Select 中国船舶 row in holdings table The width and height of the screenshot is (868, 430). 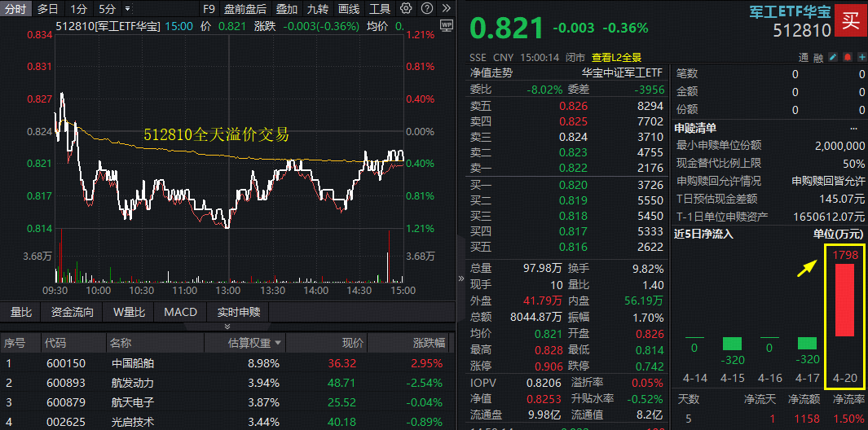point(132,363)
